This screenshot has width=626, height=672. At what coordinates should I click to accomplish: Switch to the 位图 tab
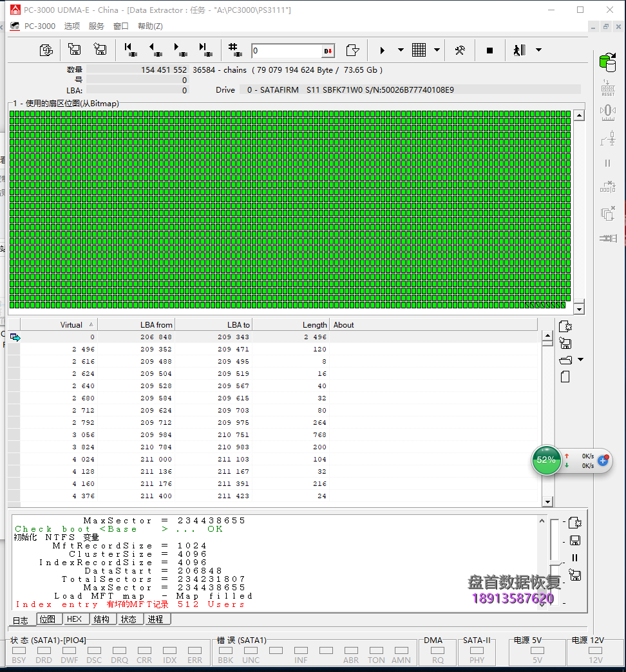click(x=48, y=619)
